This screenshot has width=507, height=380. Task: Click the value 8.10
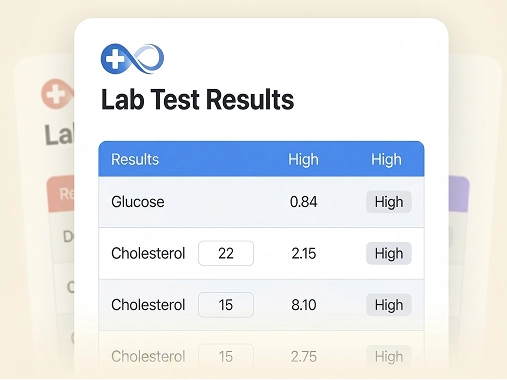click(304, 305)
